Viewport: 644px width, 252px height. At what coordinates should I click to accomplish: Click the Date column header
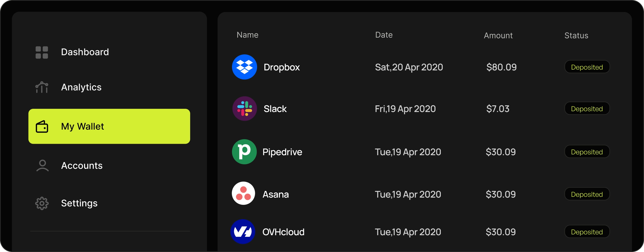click(x=383, y=35)
